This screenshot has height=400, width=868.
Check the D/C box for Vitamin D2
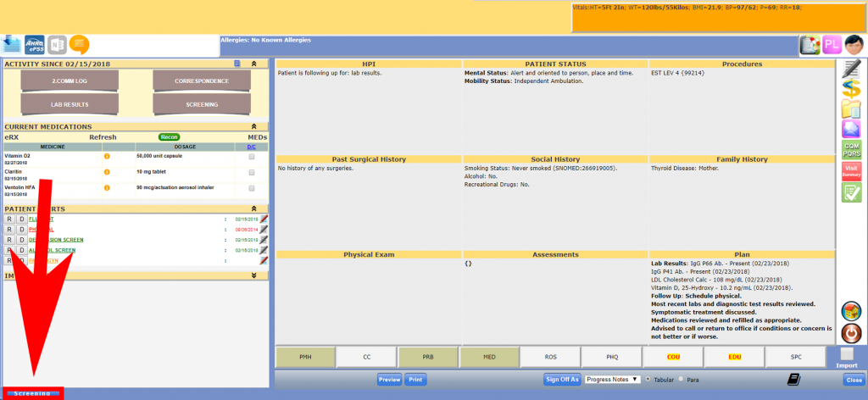pos(251,157)
